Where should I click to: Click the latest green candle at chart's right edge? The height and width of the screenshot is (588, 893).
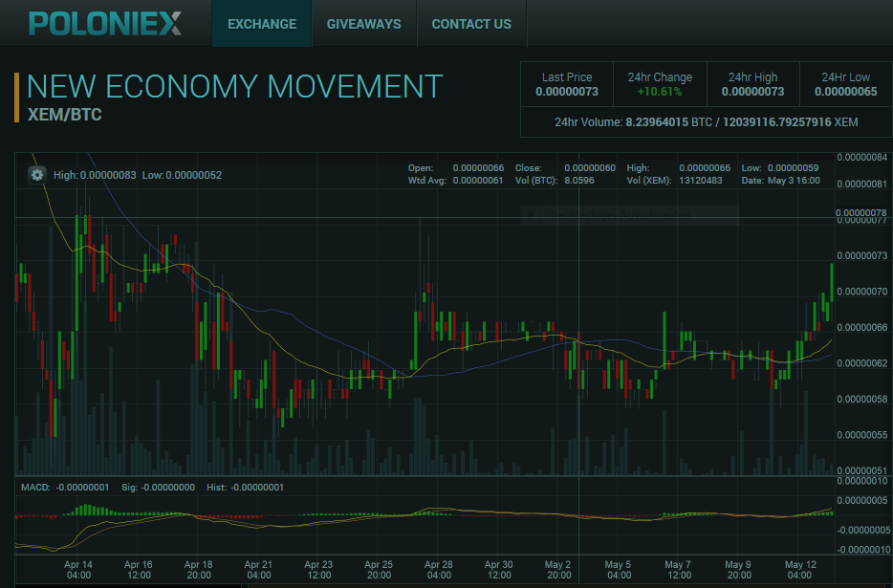point(832,282)
